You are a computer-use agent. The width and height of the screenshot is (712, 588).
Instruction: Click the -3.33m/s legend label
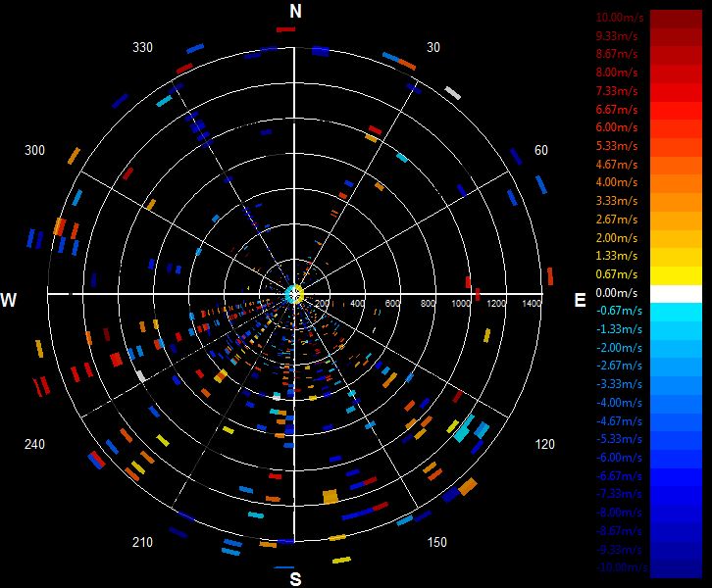click(x=619, y=384)
